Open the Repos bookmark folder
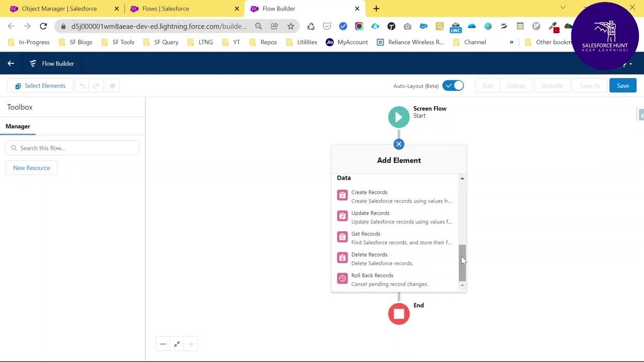 pos(264,42)
